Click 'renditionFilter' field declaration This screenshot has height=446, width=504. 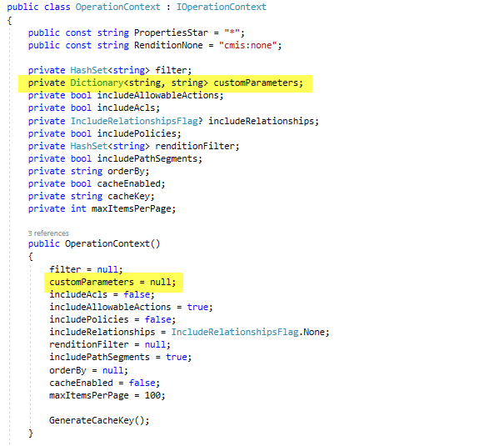195,146
